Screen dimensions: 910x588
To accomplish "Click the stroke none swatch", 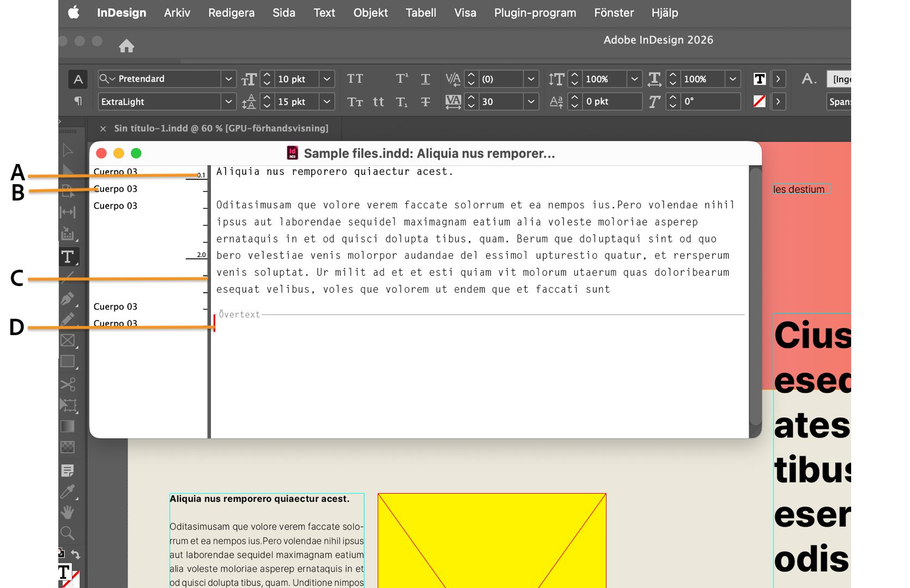I will click(760, 101).
